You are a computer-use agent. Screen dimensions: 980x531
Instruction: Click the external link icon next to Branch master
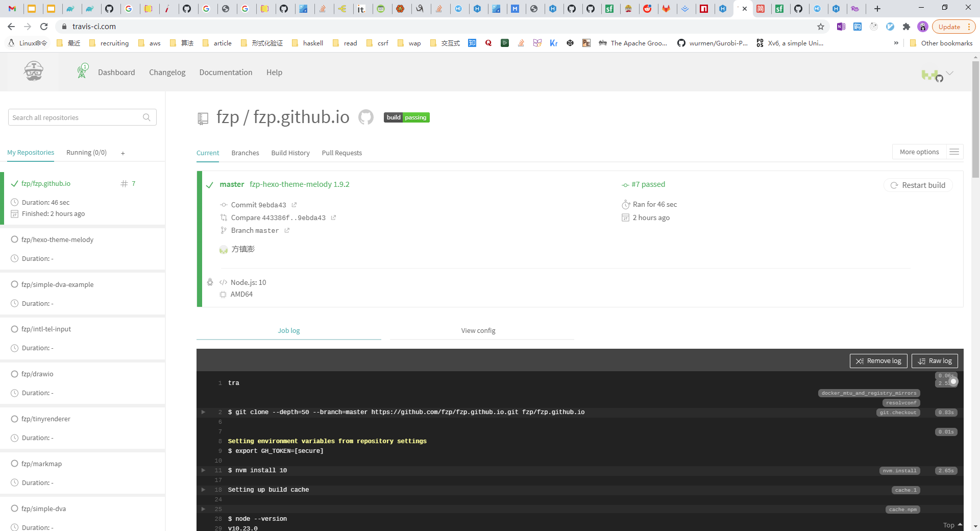pos(287,230)
